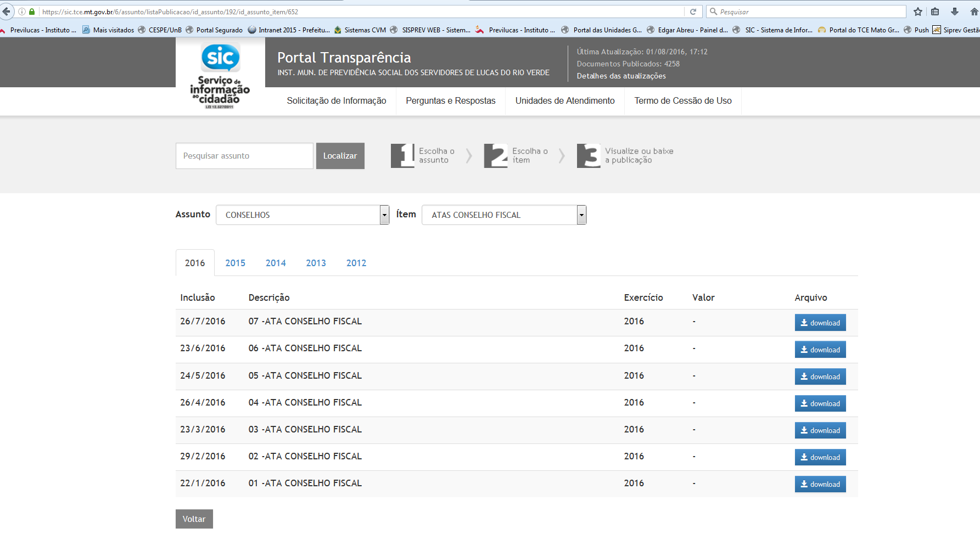The width and height of the screenshot is (980, 534).
Task: Click the Voltar button
Action: tap(194, 519)
